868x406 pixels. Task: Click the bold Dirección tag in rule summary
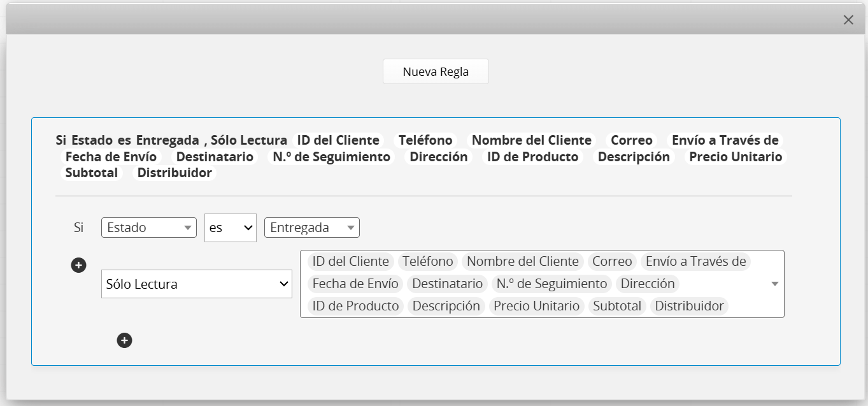click(438, 157)
